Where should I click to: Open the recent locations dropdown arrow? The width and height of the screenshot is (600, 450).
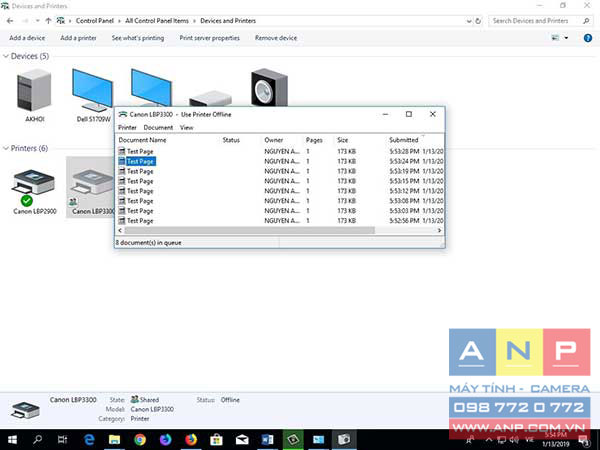tap(38, 21)
